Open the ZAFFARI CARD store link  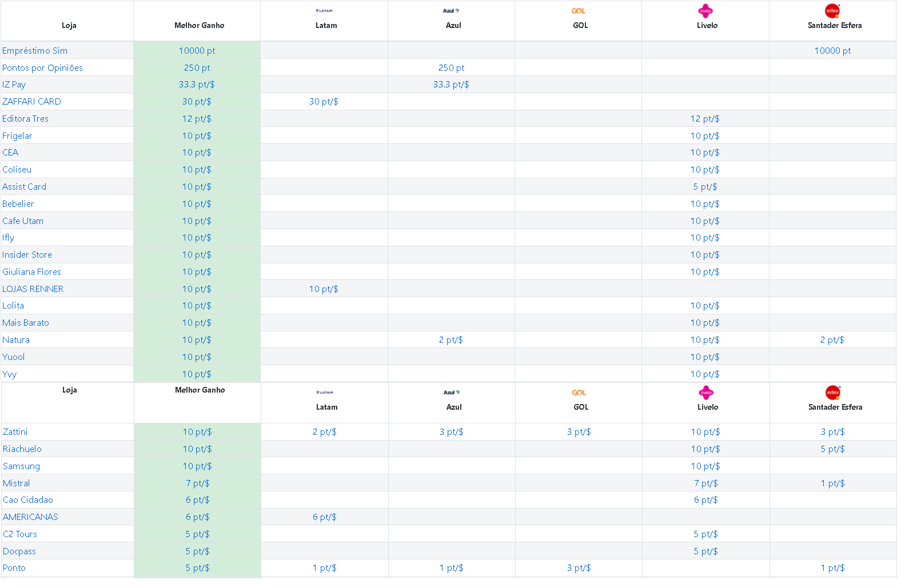(x=31, y=102)
